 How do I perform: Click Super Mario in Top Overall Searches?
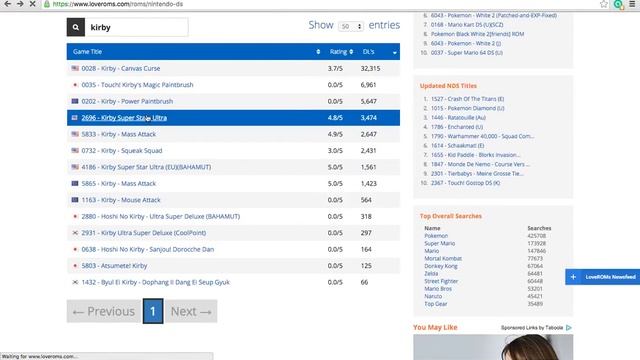pyautogui.click(x=440, y=243)
